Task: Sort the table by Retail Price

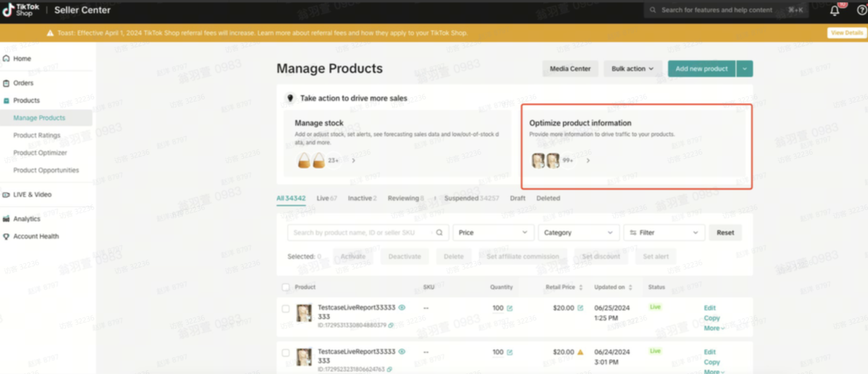Action: (x=580, y=287)
